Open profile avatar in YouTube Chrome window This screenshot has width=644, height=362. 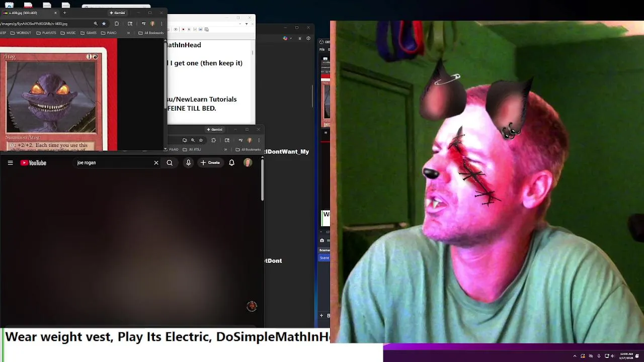250,140
